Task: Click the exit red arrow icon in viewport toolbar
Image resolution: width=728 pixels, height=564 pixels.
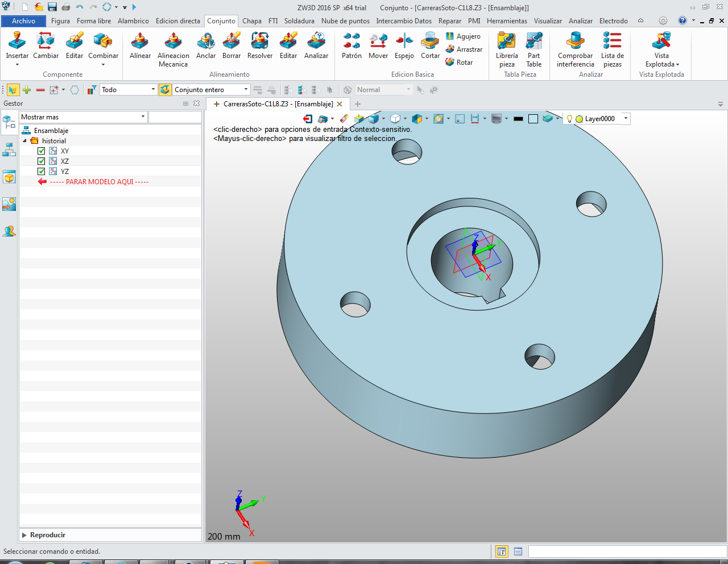Action: point(308,119)
